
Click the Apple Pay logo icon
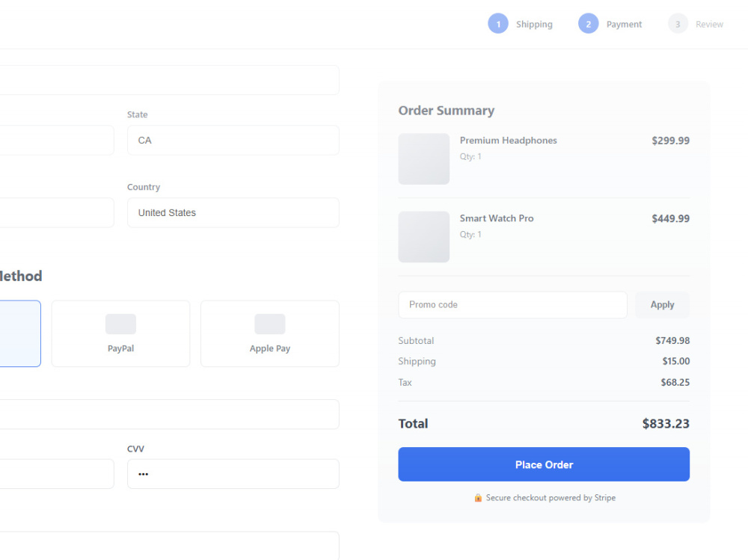[x=270, y=324]
